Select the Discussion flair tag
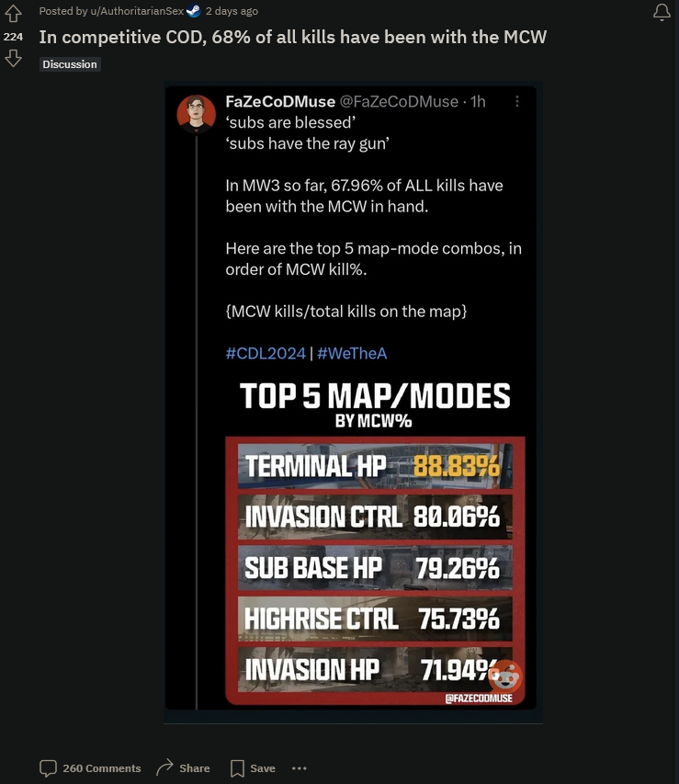The image size is (679, 784). click(x=70, y=64)
